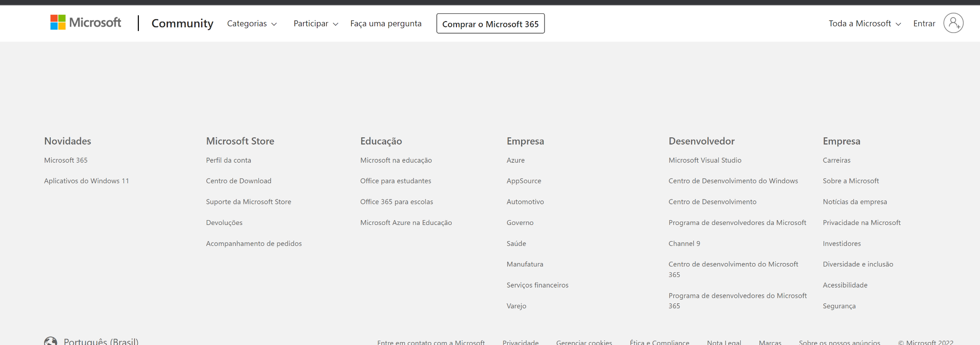Expand the Categorias dropdown
Viewport: 980px width, 345px height.
tap(252, 23)
